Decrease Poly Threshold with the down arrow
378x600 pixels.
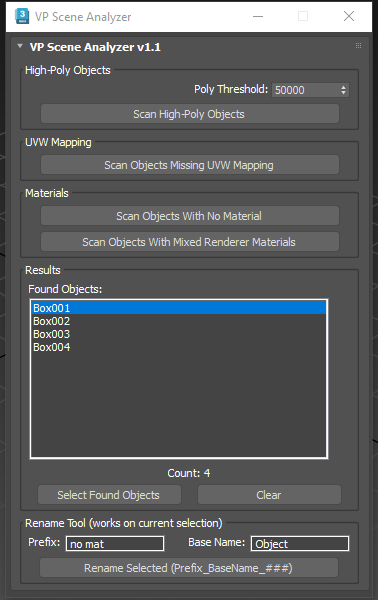click(343, 93)
